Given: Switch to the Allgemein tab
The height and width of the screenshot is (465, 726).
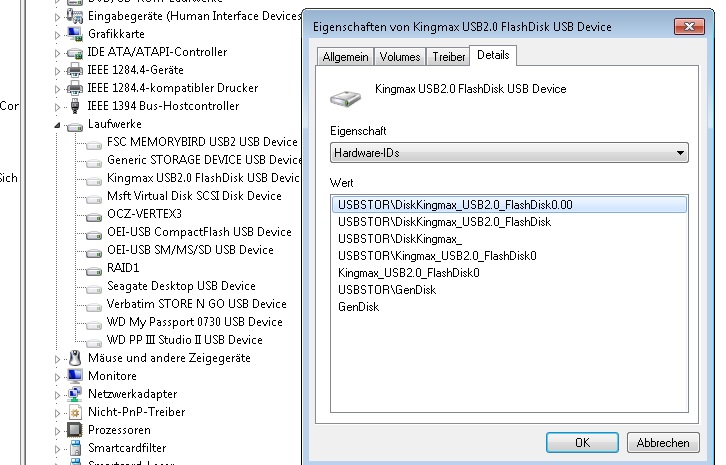Looking at the screenshot, I should (x=345, y=57).
